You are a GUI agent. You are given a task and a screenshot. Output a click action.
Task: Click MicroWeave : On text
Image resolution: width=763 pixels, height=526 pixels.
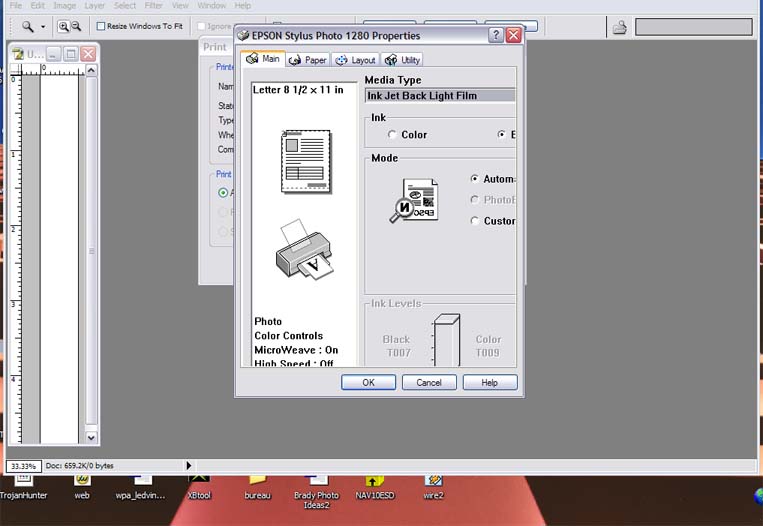pos(296,350)
